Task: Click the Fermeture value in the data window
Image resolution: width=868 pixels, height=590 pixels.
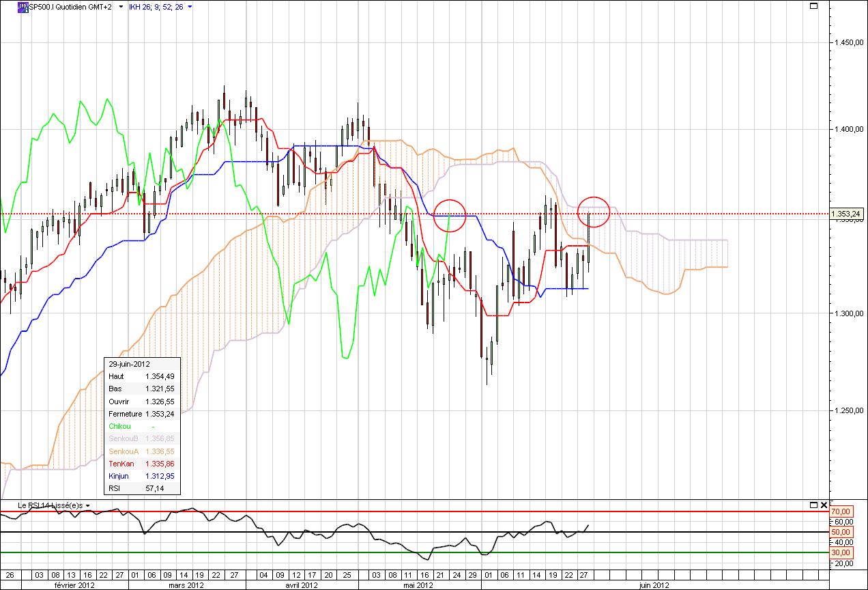Action: tap(161, 414)
